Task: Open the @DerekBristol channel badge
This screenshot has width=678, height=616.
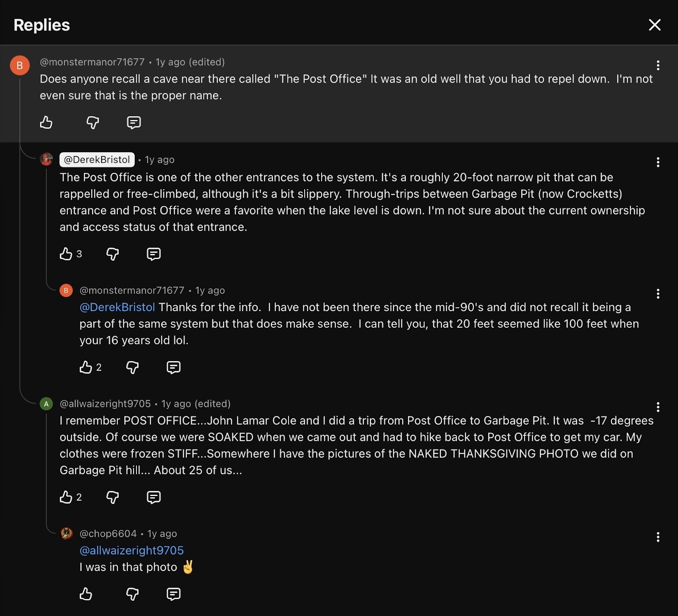Action: [97, 160]
